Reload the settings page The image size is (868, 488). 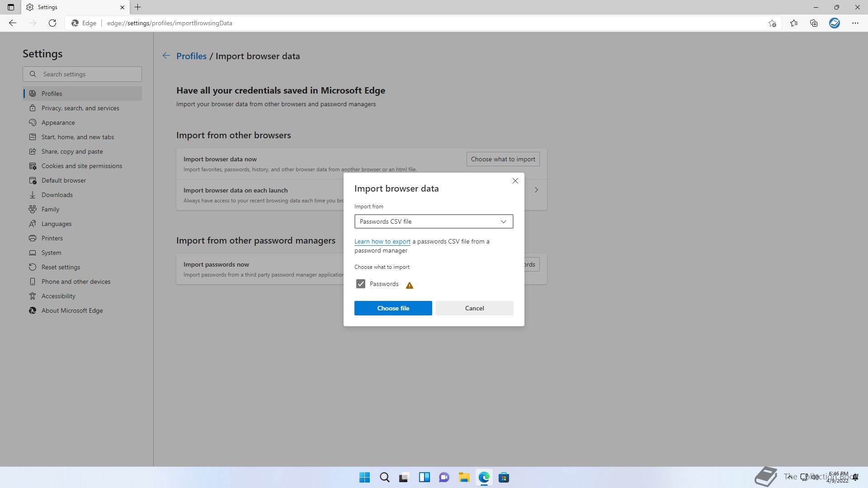(52, 23)
